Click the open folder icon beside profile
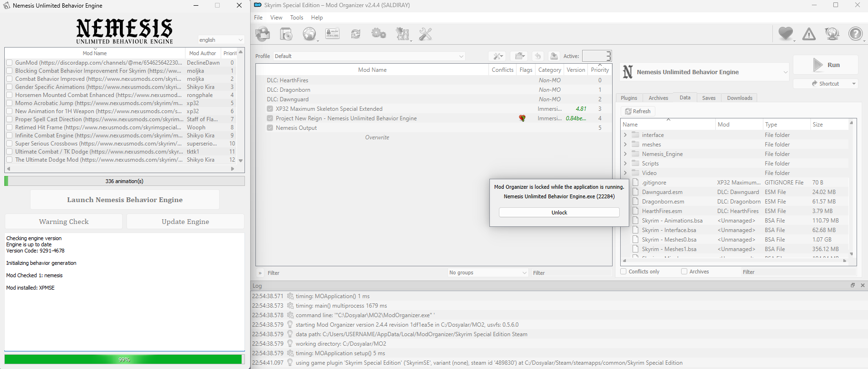This screenshot has width=868, height=369. 519,56
